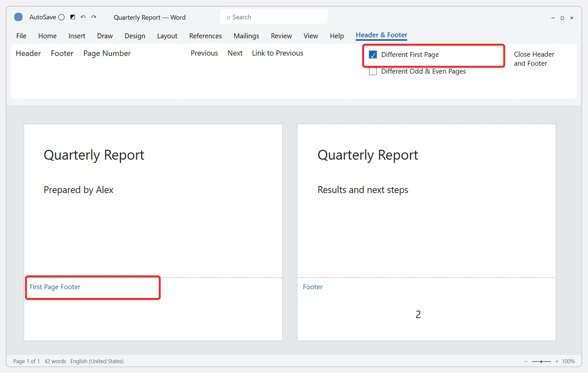The image size is (588, 373).
Task: Click the line 'Results and next steps'
Action: click(363, 190)
